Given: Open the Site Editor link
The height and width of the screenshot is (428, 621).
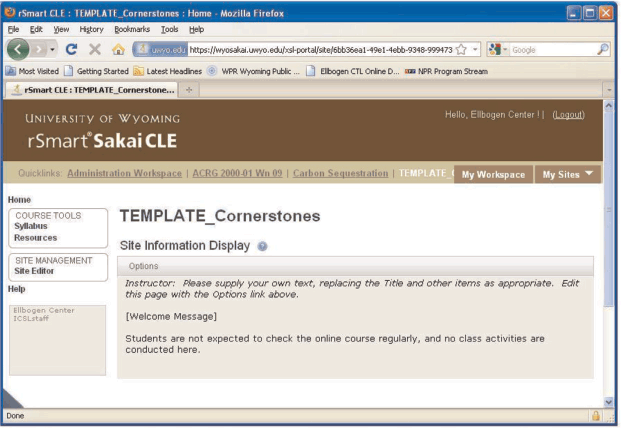Looking at the screenshot, I should click(34, 271).
